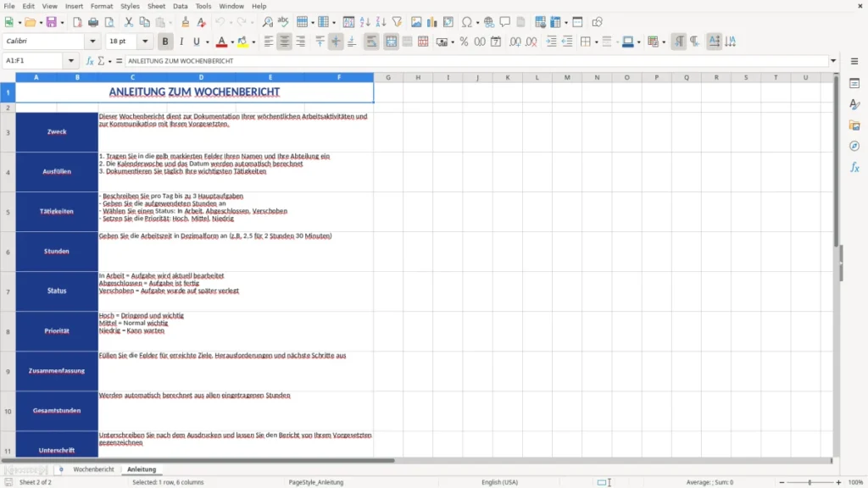Select column header G
The width and height of the screenshot is (868, 488).
(388, 77)
